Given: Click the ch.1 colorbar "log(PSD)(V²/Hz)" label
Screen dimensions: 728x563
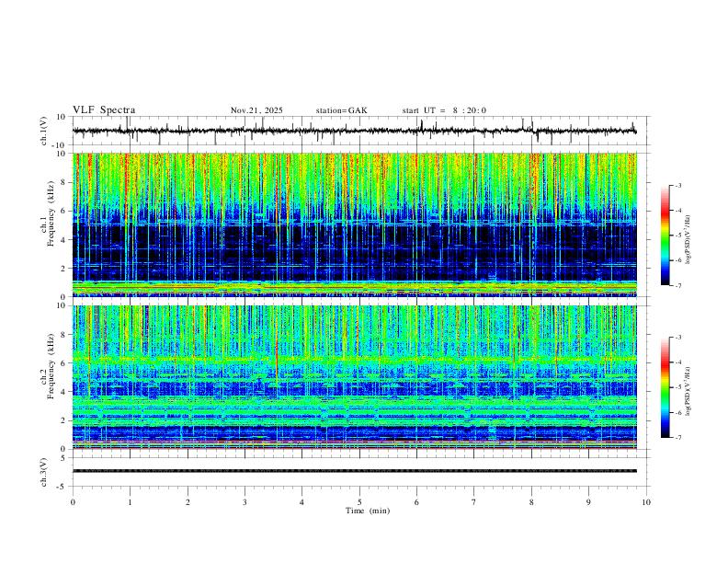Looking at the screenshot, I should [688, 240].
